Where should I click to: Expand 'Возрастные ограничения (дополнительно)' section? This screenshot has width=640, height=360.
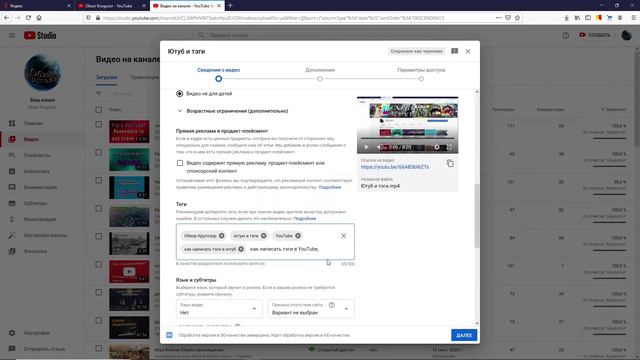click(233, 111)
